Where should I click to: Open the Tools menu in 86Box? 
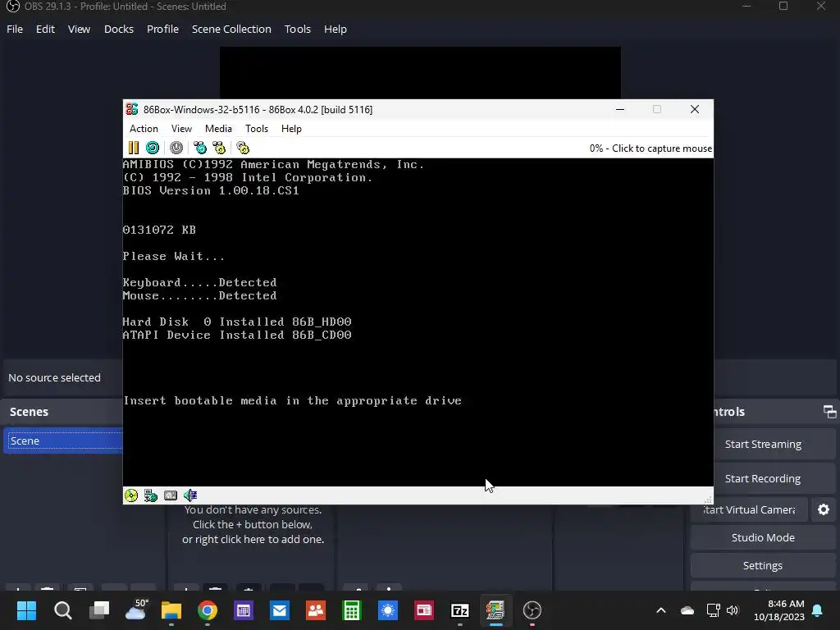[x=257, y=129]
